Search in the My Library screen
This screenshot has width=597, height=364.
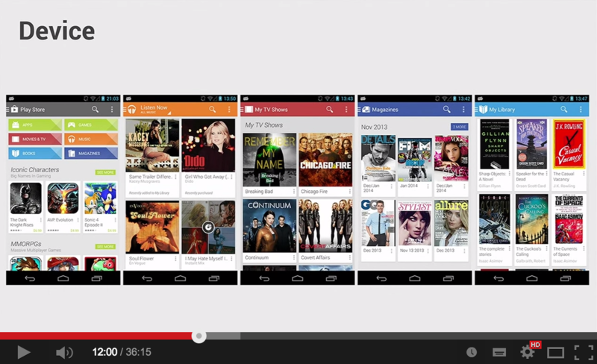coord(564,110)
